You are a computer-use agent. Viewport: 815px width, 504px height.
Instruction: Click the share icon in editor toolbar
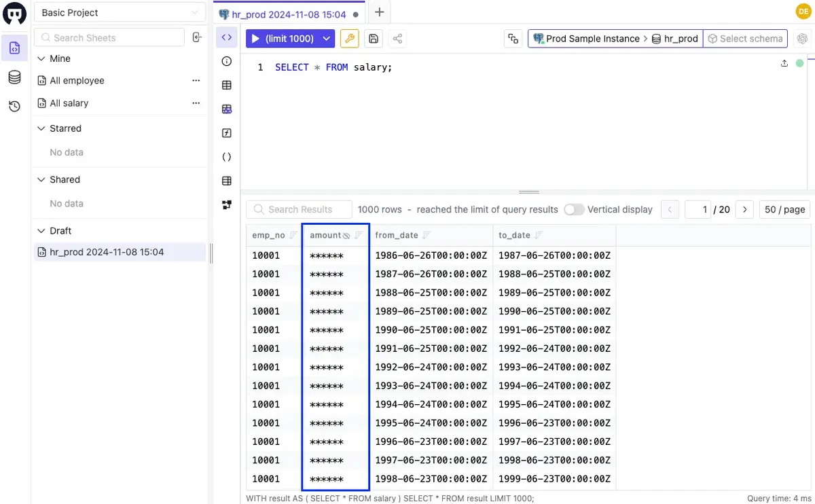[397, 39]
